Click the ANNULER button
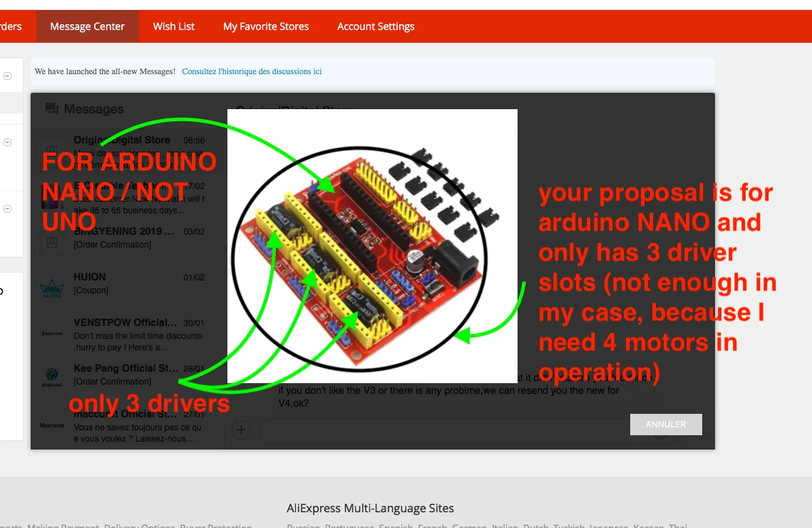The image size is (812, 528). coord(665,425)
